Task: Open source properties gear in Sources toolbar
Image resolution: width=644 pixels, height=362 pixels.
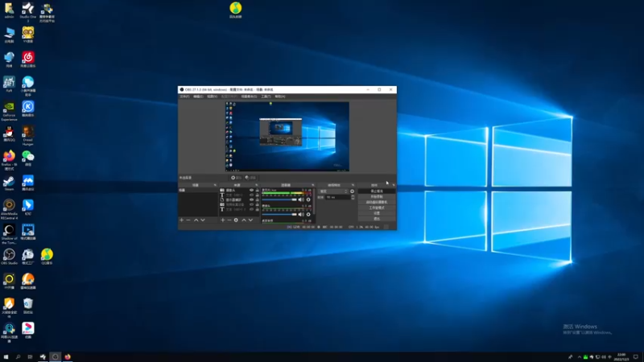Action: coord(236,220)
